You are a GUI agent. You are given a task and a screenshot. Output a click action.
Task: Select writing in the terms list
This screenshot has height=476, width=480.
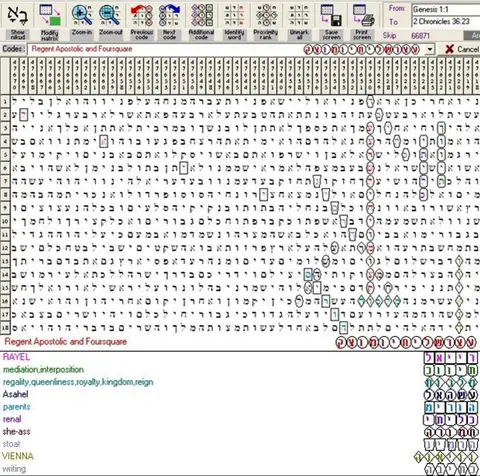(x=14, y=469)
